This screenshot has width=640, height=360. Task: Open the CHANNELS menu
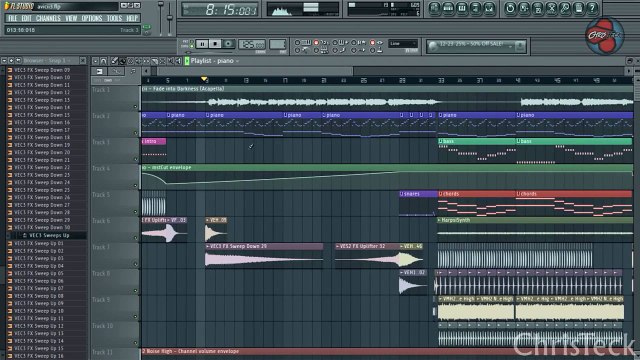[48, 18]
